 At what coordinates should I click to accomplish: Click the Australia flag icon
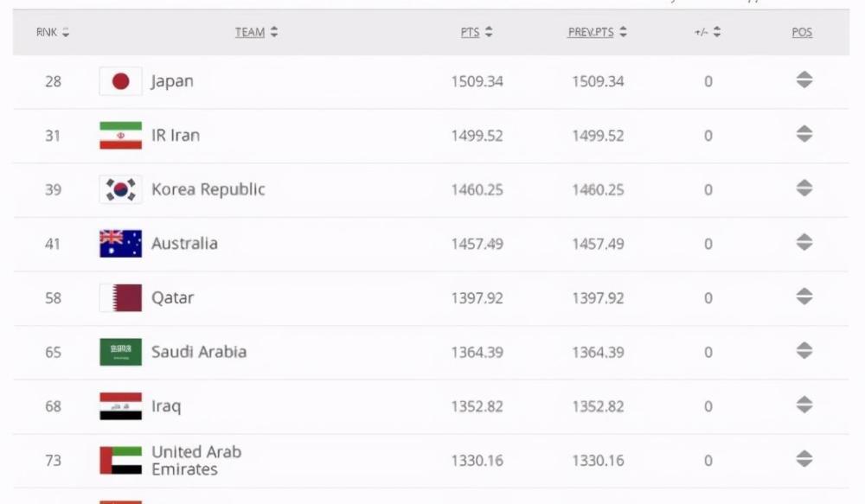coord(121,243)
